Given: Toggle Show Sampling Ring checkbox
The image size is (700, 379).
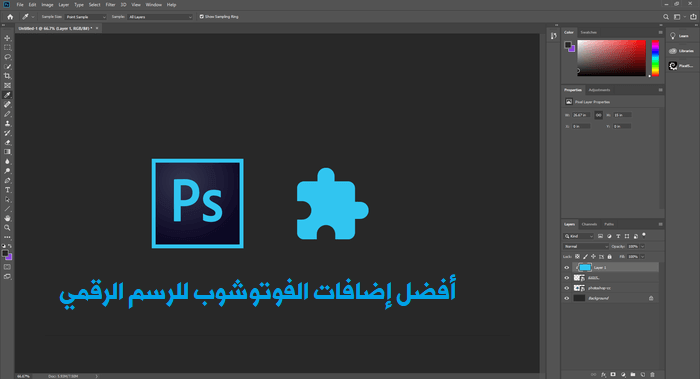Looking at the screenshot, I should (x=201, y=17).
